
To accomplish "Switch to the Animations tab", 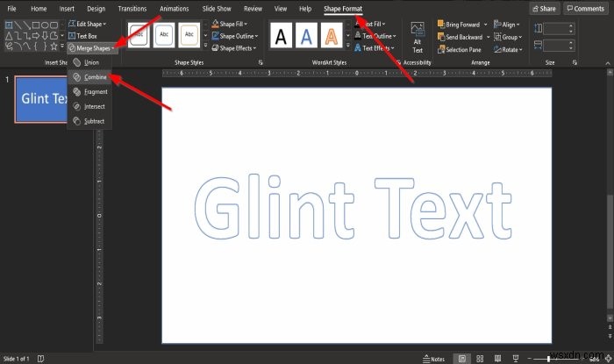I will click(x=175, y=9).
